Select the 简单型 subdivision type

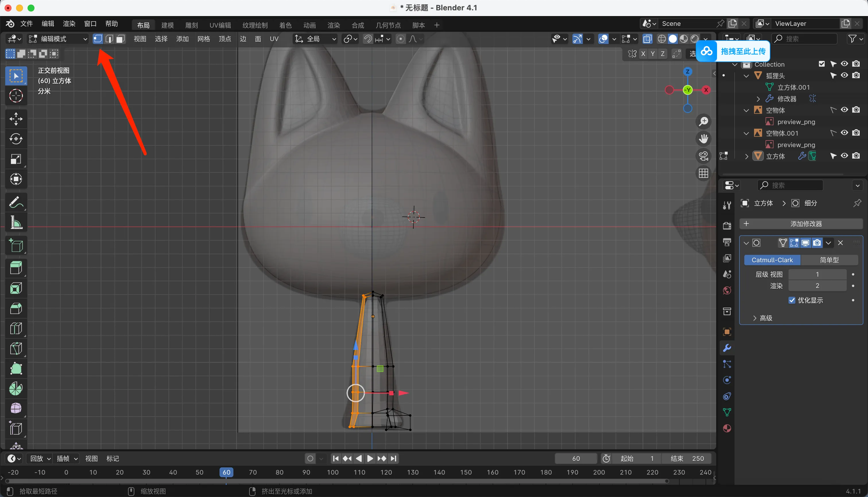829,260
